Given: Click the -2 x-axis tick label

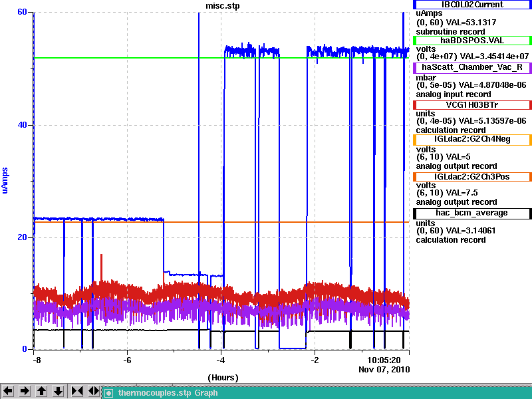Looking at the screenshot, I should coord(315,360).
